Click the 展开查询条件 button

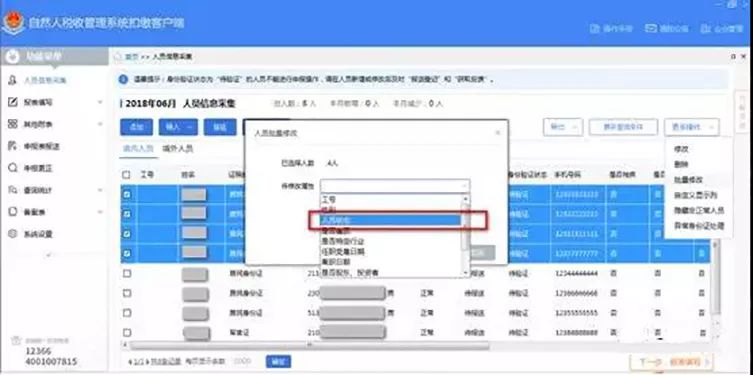tap(623, 127)
